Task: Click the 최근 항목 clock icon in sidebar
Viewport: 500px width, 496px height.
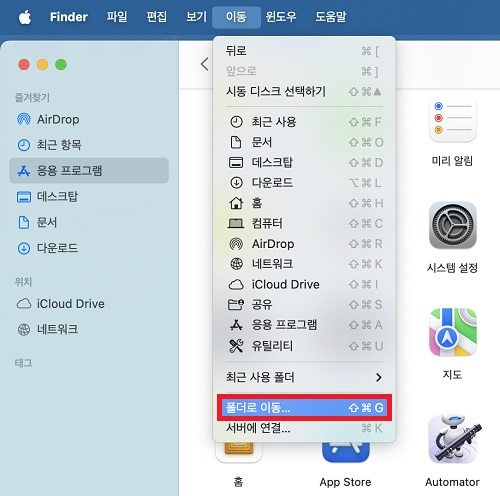Action: (x=24, y=145)
